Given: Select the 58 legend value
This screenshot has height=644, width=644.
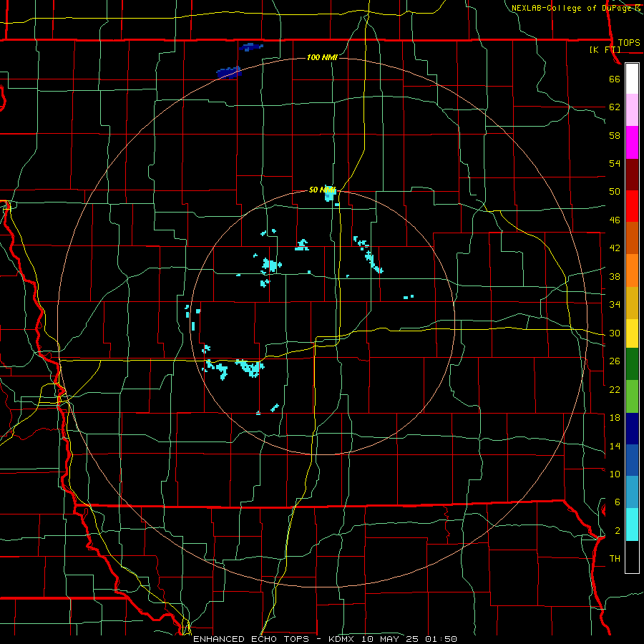Looking at the screenshot, I should click(615, 135).
